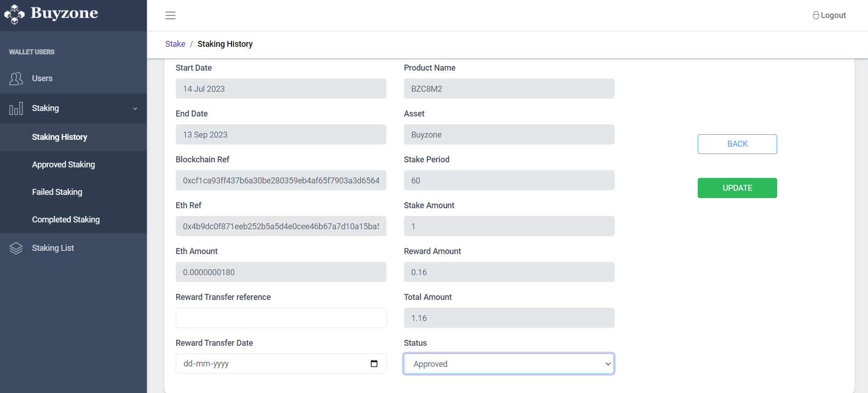Open the Reward Transfer Date calendar picker
The height and width of the screenshot is (393, 868).
click(x=374, y=364)
